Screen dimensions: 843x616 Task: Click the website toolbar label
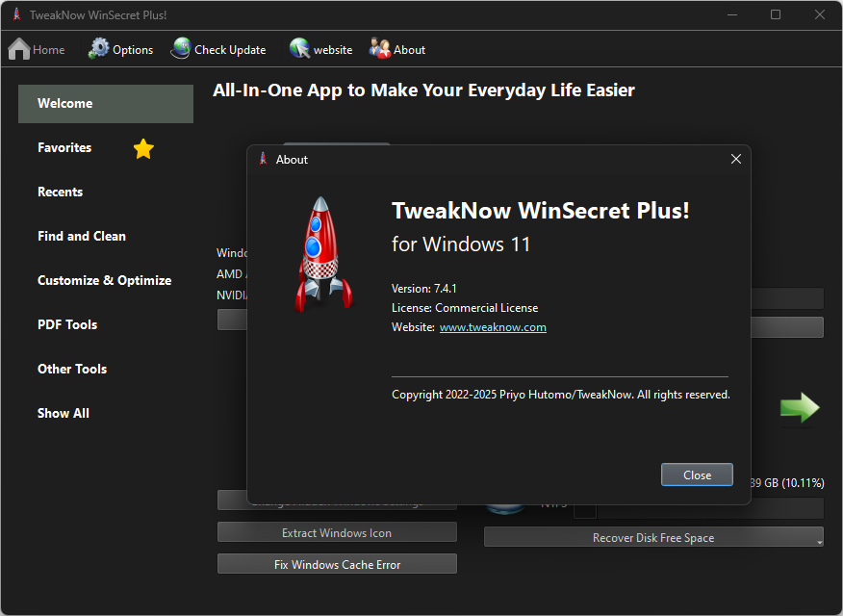click(333, 50)
